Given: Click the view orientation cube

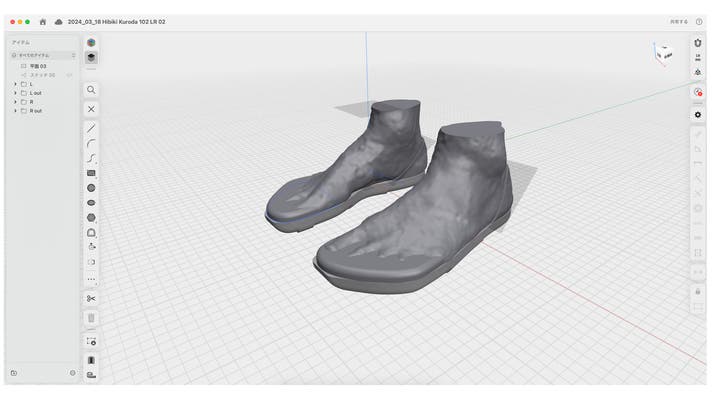Looking at the screenshot, I should click(664, 53).
